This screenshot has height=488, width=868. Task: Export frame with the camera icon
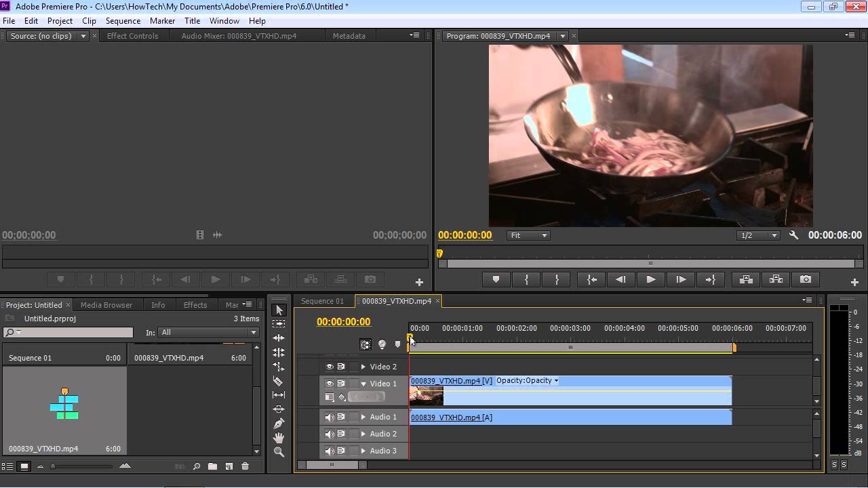[806, 279]
